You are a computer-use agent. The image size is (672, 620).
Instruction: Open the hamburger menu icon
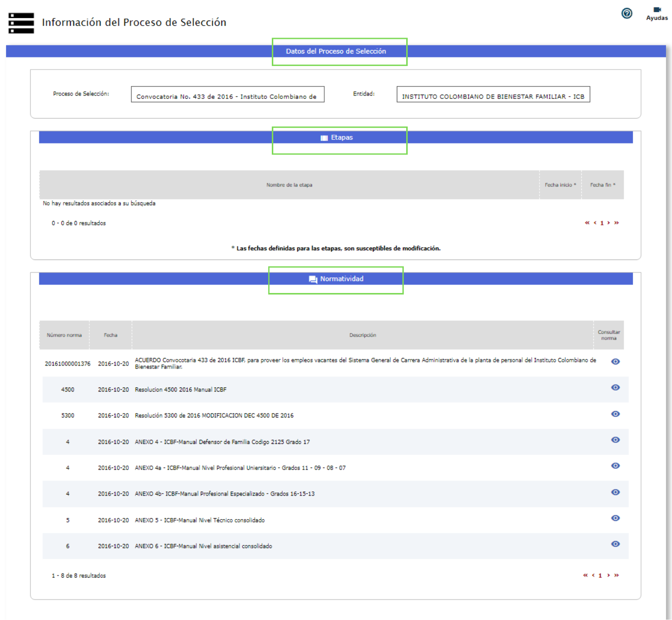(x=21, y=23)
